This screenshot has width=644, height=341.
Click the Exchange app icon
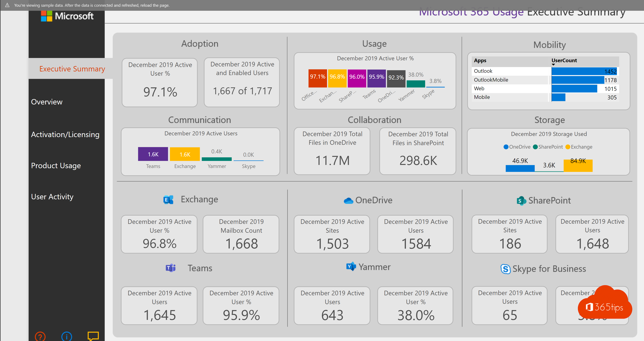pos(168,200)
